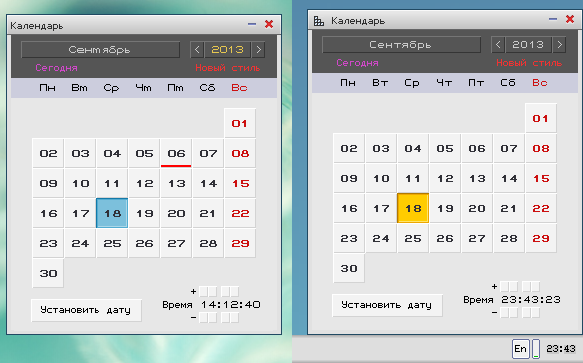This screenshot has height=363, width=583.
Task: Click the 23:43 taskbar clock
Action: [561, 349]
